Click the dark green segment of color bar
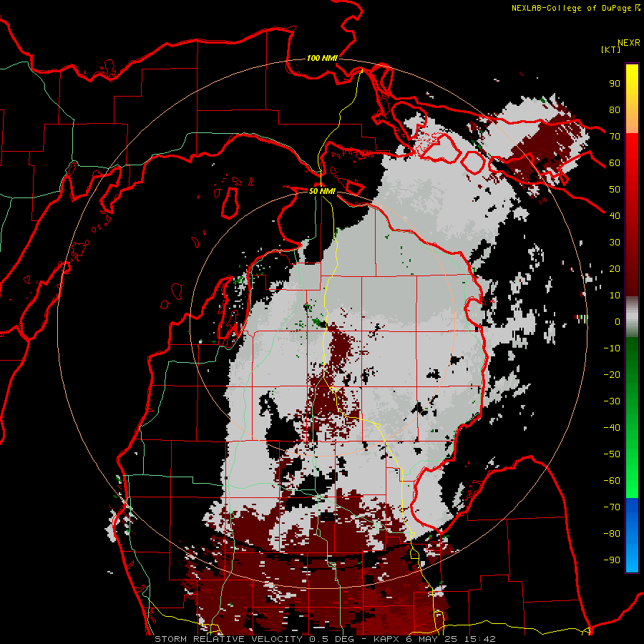This screenshot has width=644, height=644. [632, 357]
